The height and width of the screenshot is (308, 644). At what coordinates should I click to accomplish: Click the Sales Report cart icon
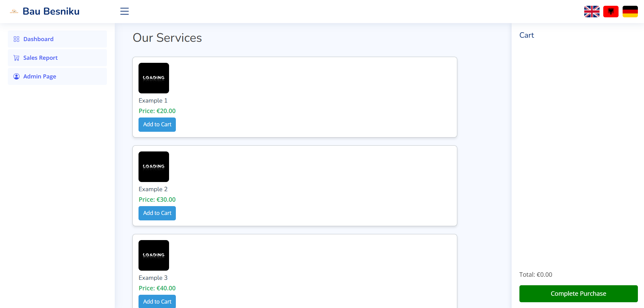[16, 58]
